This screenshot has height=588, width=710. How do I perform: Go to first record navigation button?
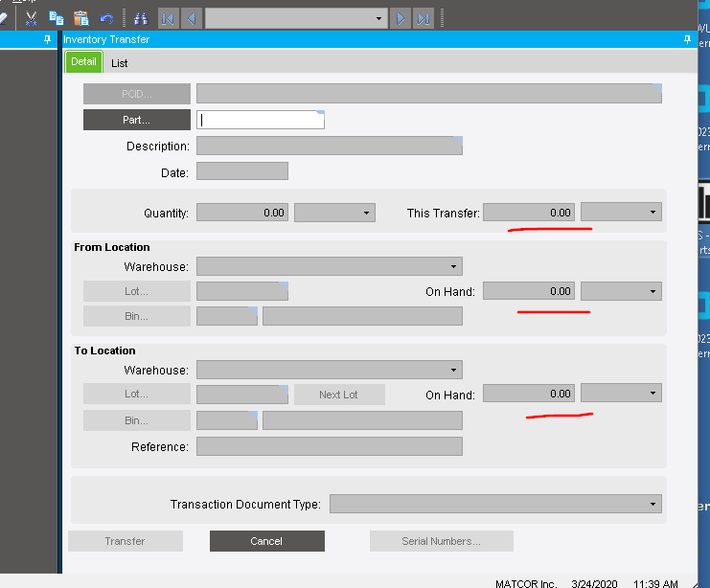tap(168, 18)
